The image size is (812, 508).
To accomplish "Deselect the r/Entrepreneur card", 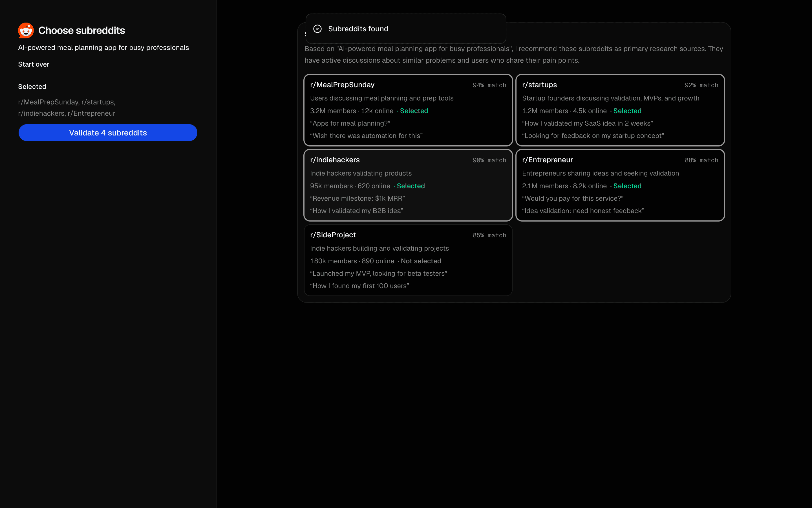I will point(620,185).
